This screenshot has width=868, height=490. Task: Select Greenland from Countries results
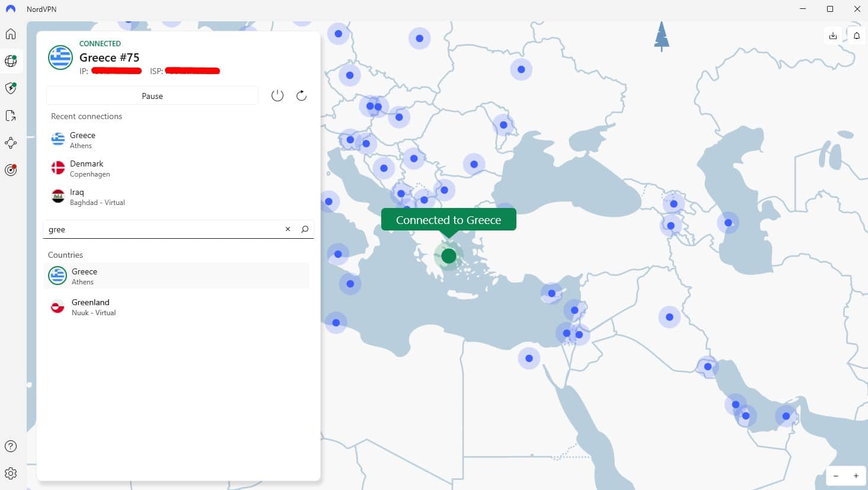[x=91, y=307]
